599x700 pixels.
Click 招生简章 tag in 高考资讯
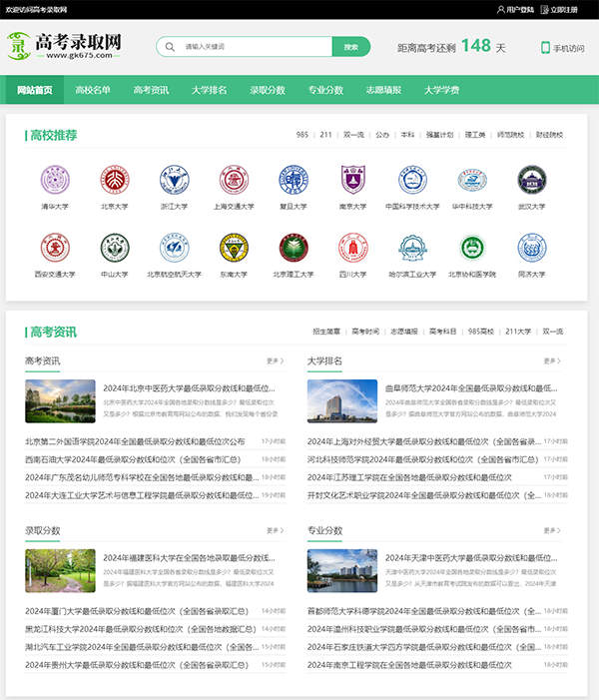coord(326,332)
